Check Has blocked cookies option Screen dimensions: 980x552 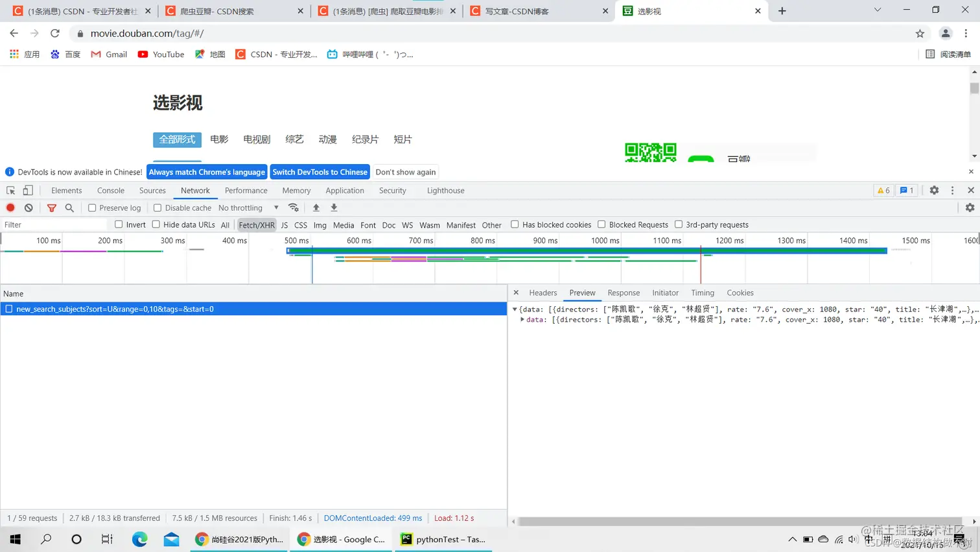(x=515, y=224)
